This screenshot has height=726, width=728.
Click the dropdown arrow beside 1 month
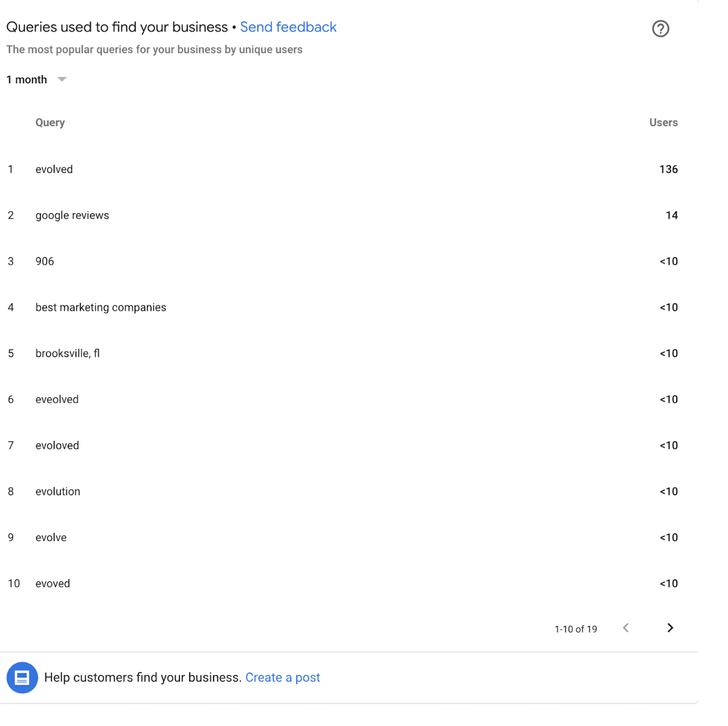coord(62,79)
